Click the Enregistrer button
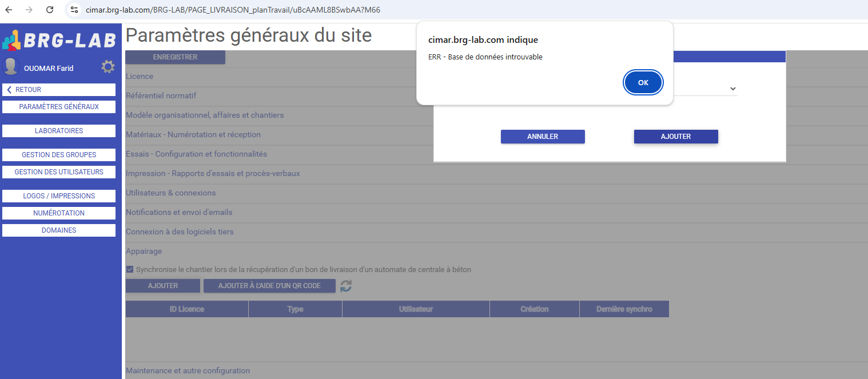Image resolution: width=868 pixels, height=379 pixels. point(175,57)
